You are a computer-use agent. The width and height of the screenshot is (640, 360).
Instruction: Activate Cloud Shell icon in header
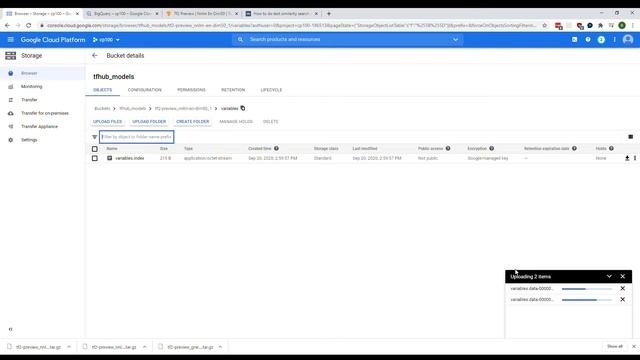coord(574,40)
